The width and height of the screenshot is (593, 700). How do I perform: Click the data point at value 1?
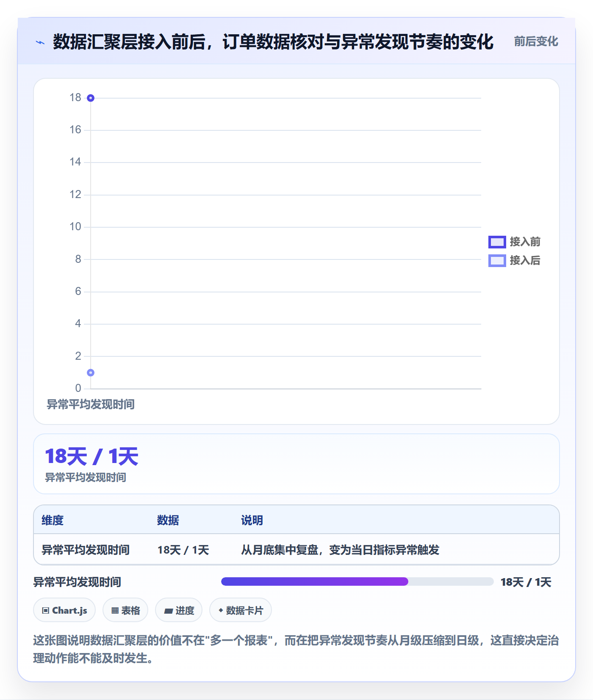(91, 373)
